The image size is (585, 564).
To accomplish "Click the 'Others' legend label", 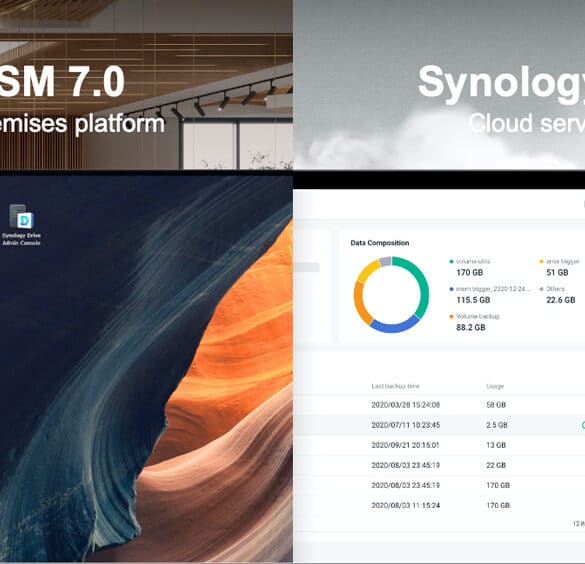I will tap(556, 289).
